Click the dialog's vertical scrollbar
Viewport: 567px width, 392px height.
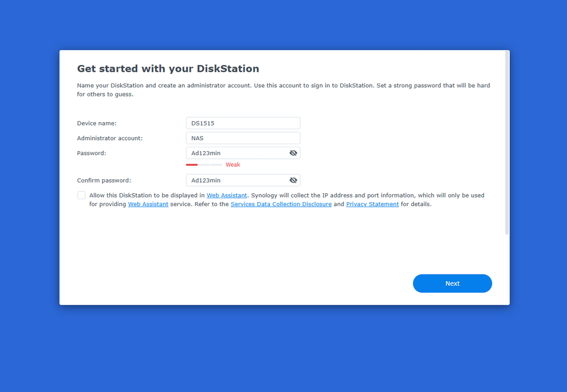507,143
